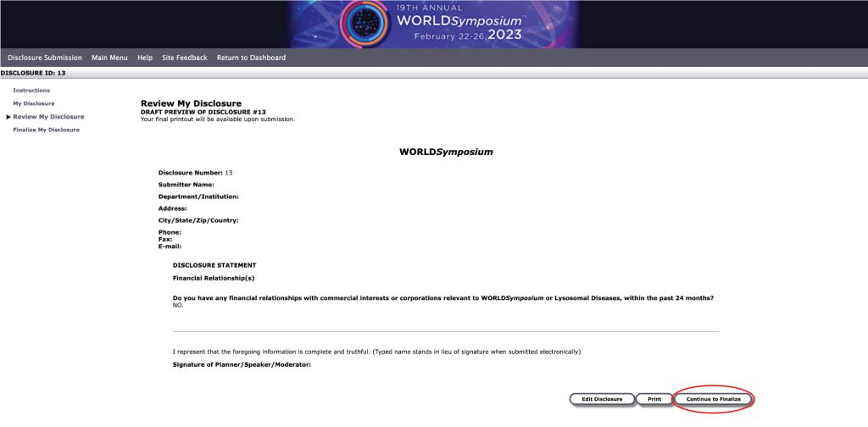Open Finalize My Disclosure sidebar step
868x427 pixels.
pos(47,130)
